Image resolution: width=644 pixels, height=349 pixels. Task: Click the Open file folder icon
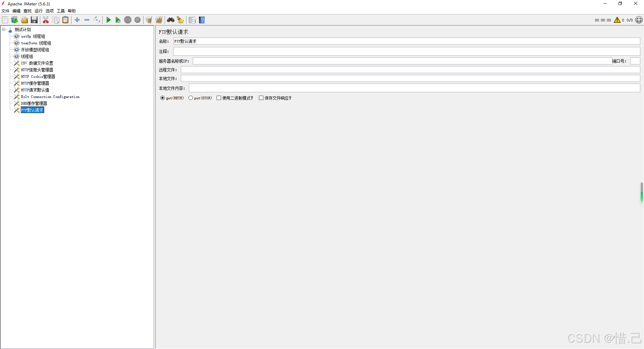click(24, 20)
